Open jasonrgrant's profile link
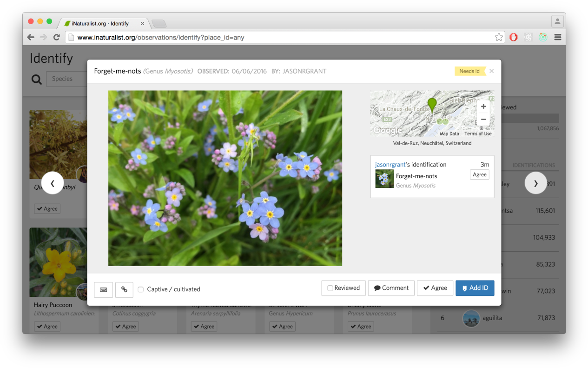588x368 pixels. 390,165
